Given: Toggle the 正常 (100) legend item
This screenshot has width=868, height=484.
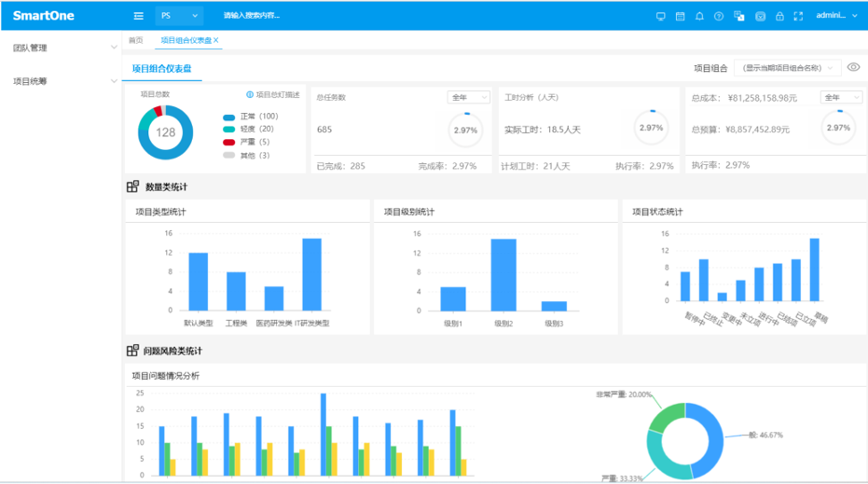Looking at the screenshot, I should pyautogui.click(x=249, y=117).
